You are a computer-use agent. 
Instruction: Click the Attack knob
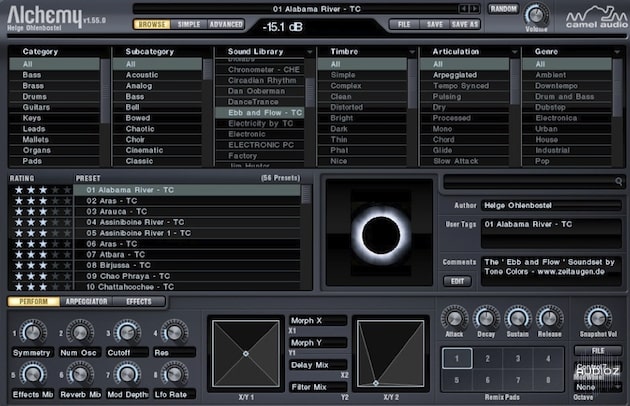pyautogui.click(x=454, y=318)
